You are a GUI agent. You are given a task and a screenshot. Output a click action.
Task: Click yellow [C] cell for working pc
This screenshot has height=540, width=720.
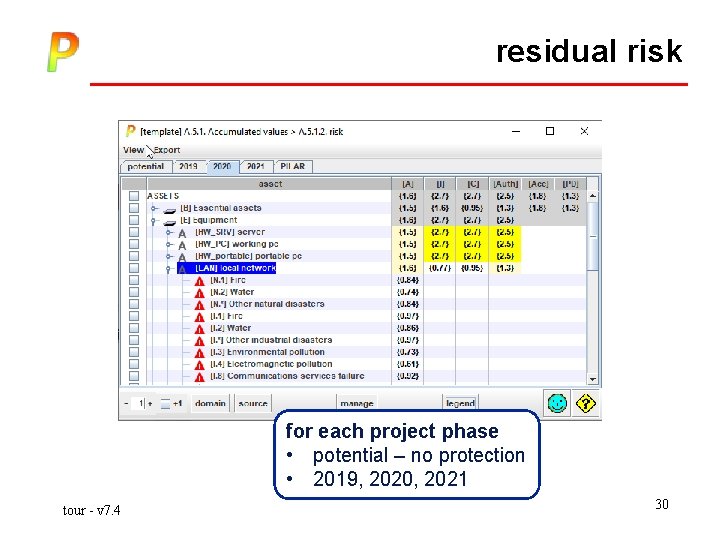[472, 244]
